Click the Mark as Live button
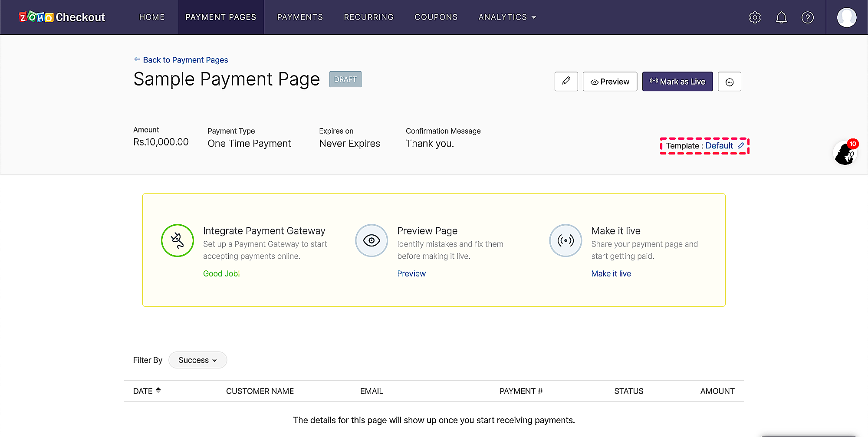The width and height of the screenshot is (868, 437). (677, 82)
